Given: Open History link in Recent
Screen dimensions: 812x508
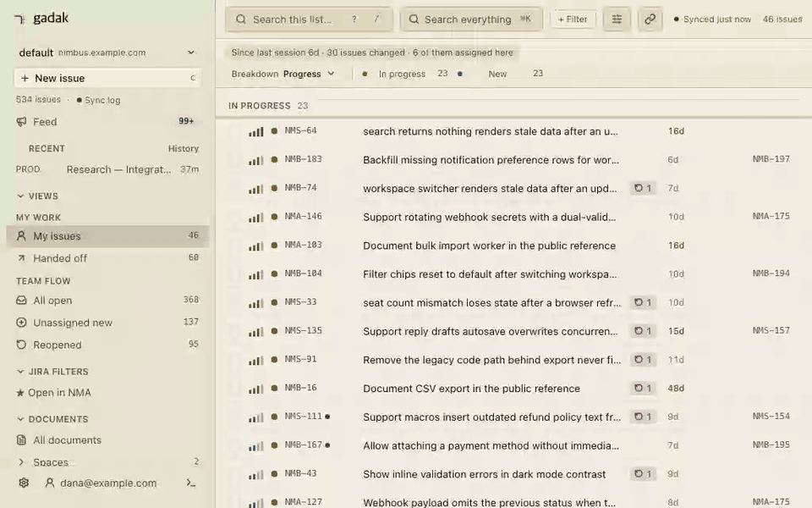Looking at the screenshot, I should pos(184,148).
